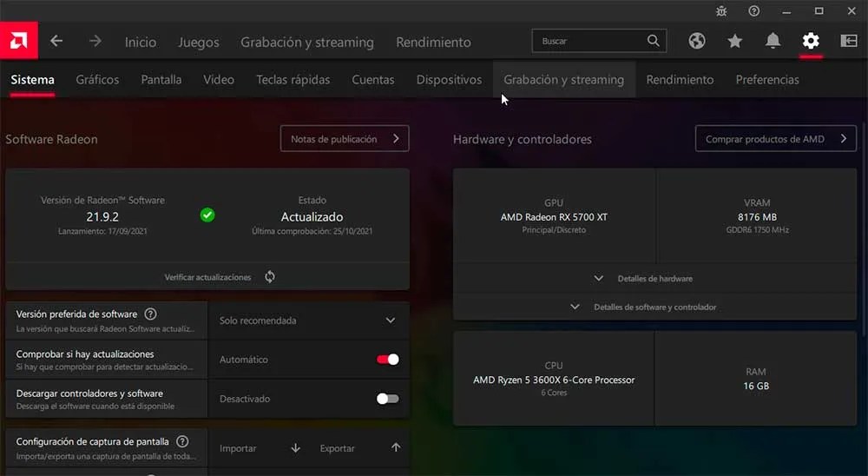Switch to the Teclas rápidas tab
868x476 pixels.
point(293,79)
